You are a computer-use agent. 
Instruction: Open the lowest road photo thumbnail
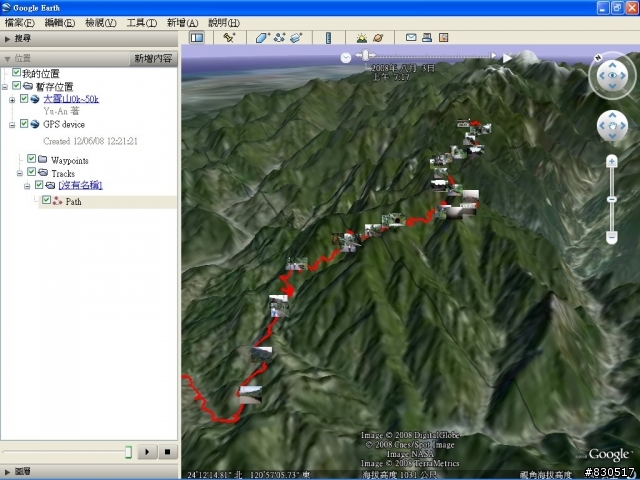[x=251, y=395]
